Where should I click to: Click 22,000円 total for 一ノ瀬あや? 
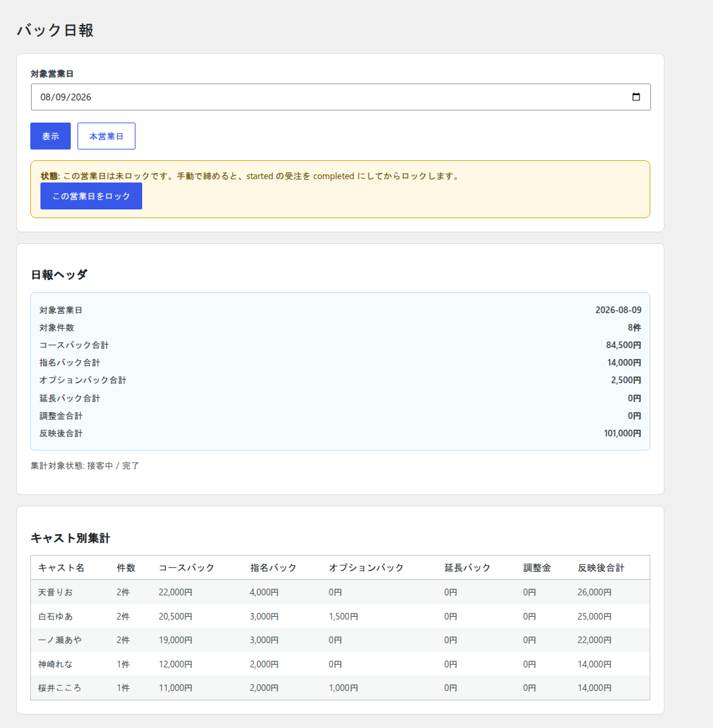594,640
